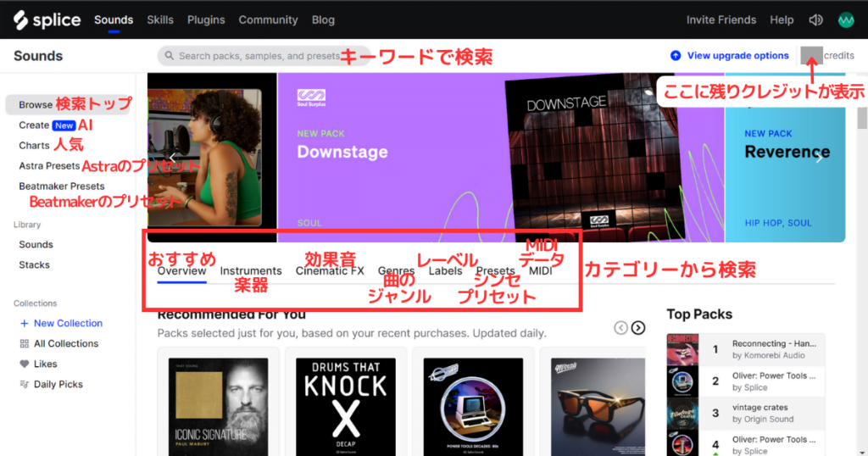Image resolution: width=868 pixels, height=456 pixels.
Task: Select the Overview tab
Action: [181, 270]
